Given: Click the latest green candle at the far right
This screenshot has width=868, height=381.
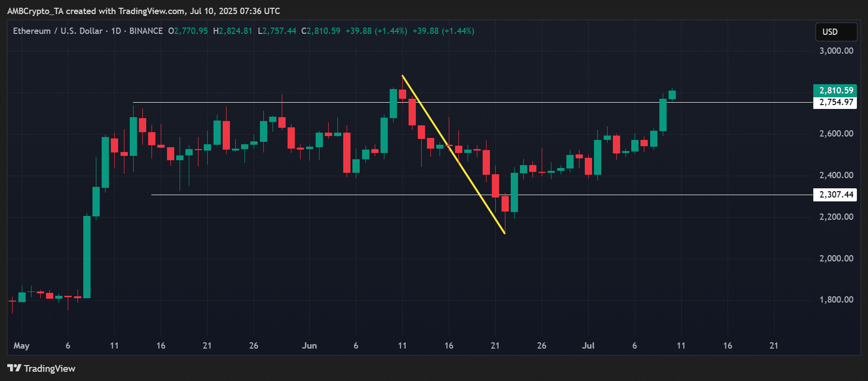Looking at the screenshot, I should 672,95.
